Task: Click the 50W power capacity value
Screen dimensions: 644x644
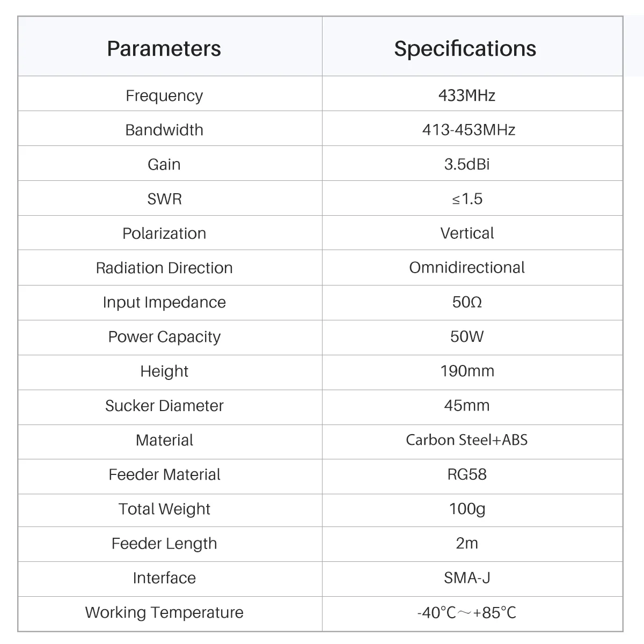Action: (x=467, y=336)
